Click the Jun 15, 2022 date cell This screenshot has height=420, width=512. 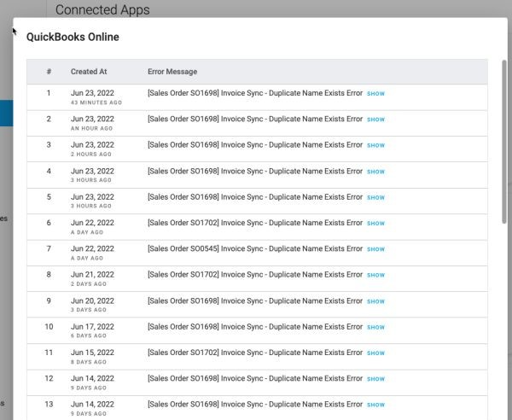[92, 353]
